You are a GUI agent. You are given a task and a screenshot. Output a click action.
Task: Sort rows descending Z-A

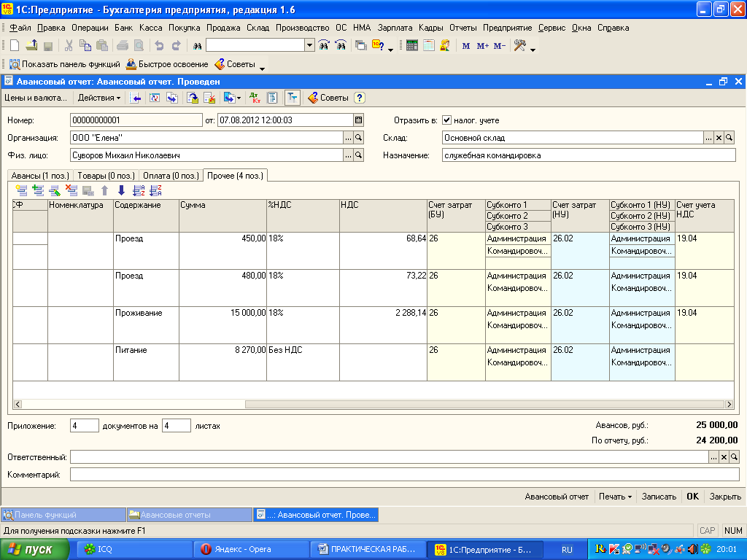pos(155,190)
